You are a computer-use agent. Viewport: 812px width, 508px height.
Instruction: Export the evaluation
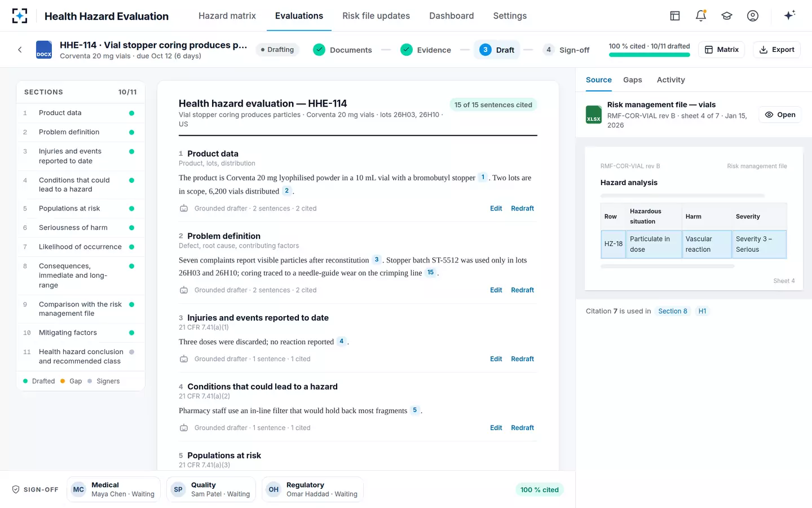pyautogui.click(x=777, y=50)
